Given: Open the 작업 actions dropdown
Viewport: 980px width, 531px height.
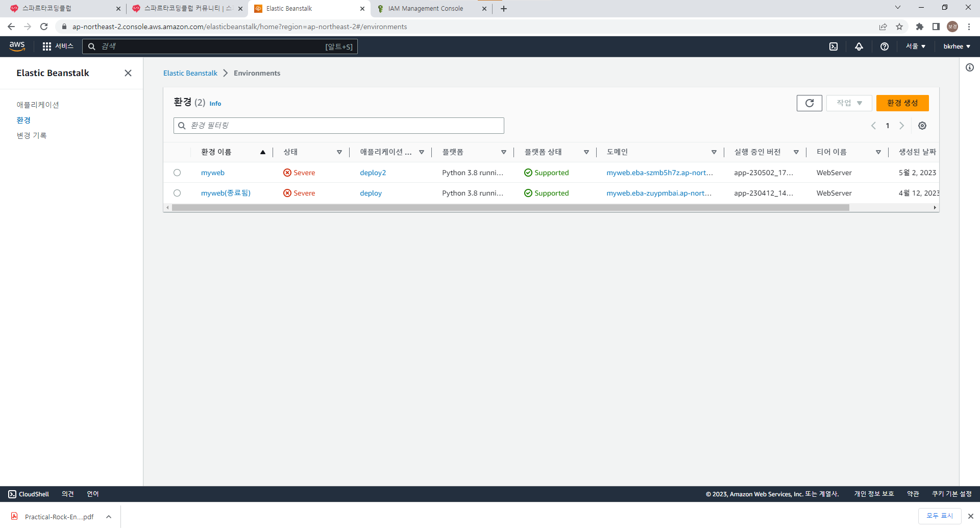Looking at the screenshot, I should tap(849, 103).
